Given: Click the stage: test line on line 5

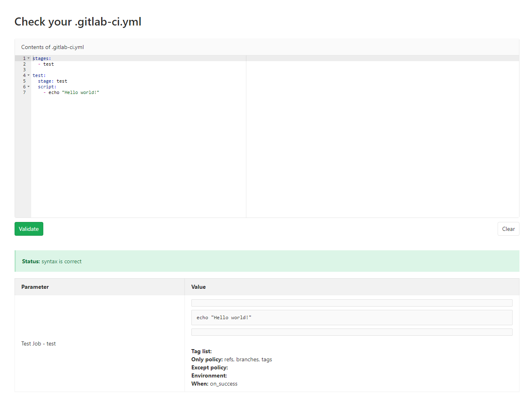Looking at the screenshot, I should (x=52, y=81).
